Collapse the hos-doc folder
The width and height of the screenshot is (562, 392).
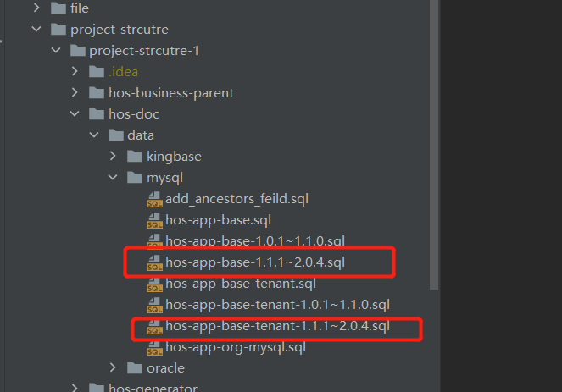pos(75,113)
